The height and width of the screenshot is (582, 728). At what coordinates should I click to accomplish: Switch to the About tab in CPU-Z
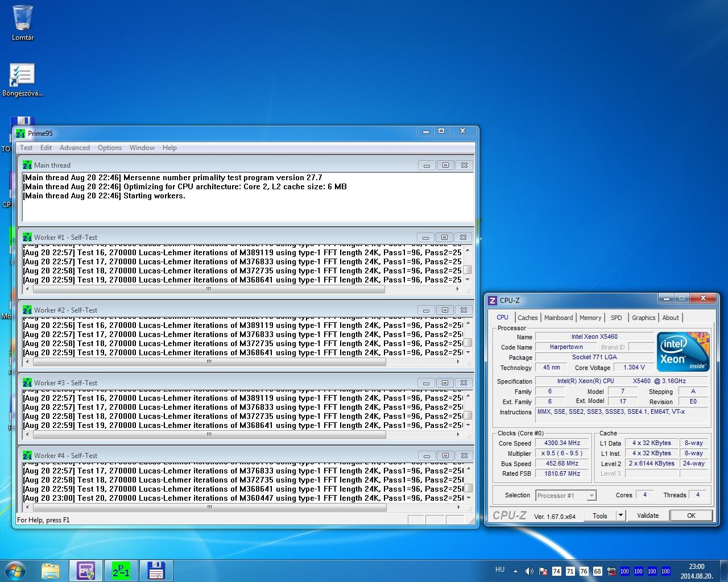671,318
